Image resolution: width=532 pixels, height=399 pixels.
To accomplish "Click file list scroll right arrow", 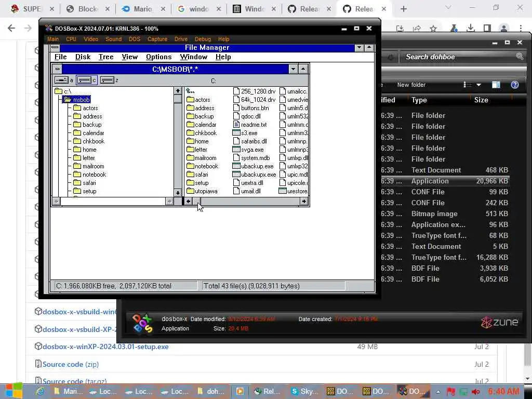I will pyautogui.click(x=304, y=202).
